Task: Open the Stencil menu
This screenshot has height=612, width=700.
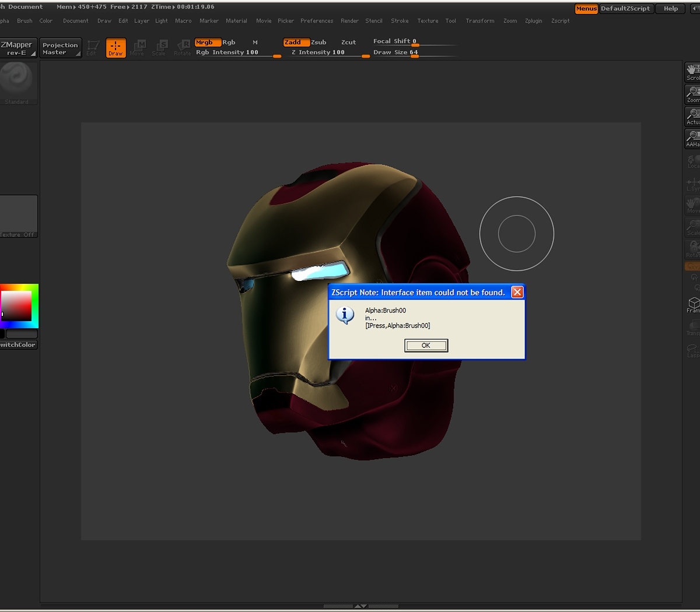Action: pyautogui.click(x=374, y=20)
